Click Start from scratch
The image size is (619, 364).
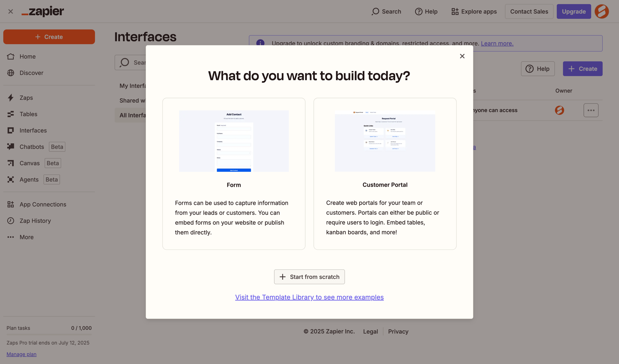click(x=309, y=277)
